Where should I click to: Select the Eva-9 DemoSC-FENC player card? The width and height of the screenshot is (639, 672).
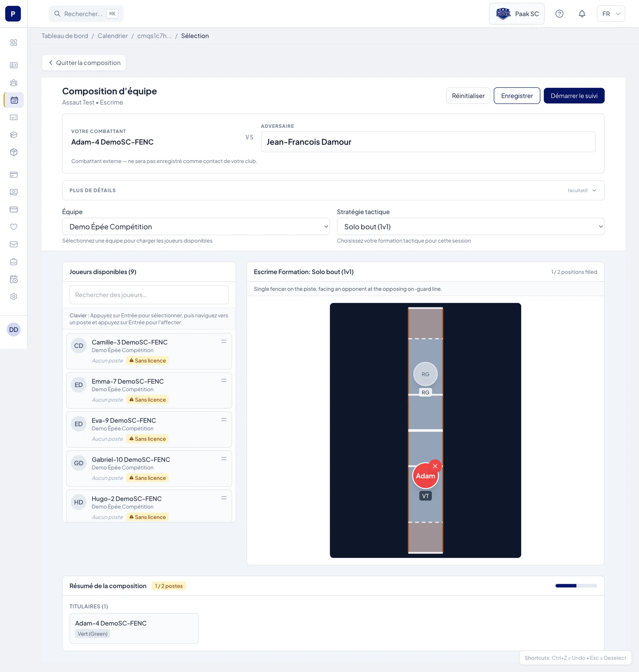pos(149,429)
